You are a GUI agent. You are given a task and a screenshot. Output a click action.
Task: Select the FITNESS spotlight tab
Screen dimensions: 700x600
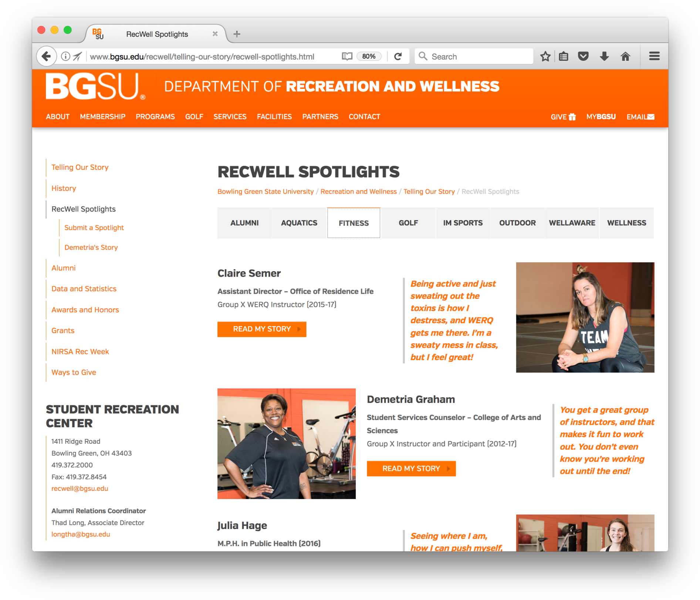click(354, 223)
